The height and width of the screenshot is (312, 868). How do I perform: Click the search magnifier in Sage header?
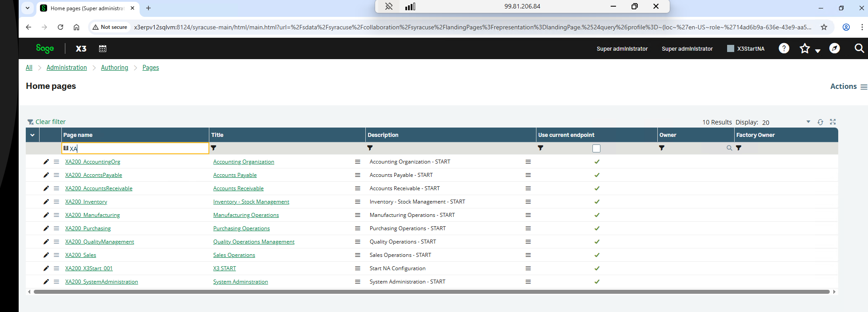click(x=860, y=48)
